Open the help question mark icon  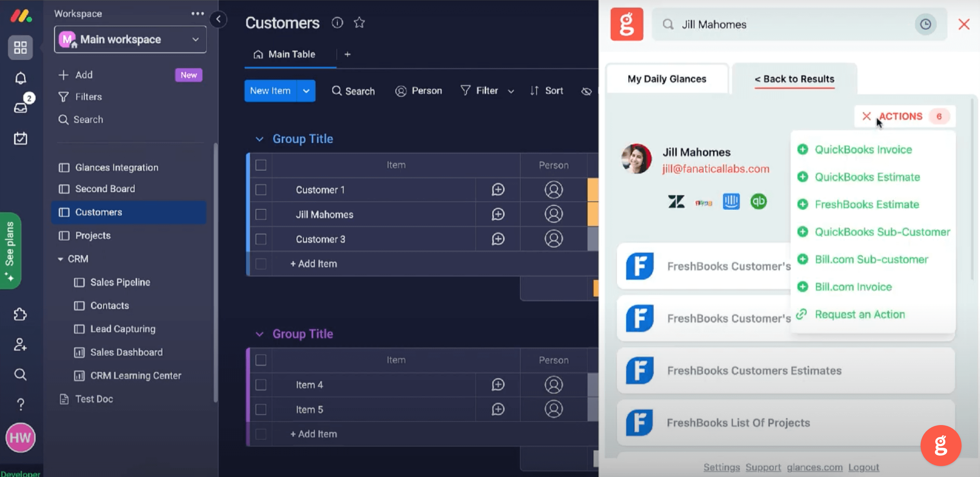click(21, 404)
